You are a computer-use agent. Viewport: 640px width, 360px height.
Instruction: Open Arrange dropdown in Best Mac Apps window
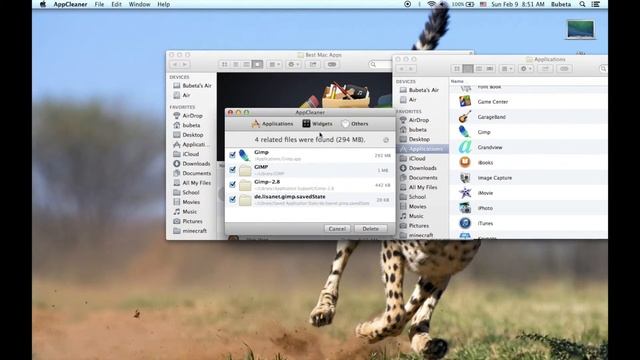(274, 64)
